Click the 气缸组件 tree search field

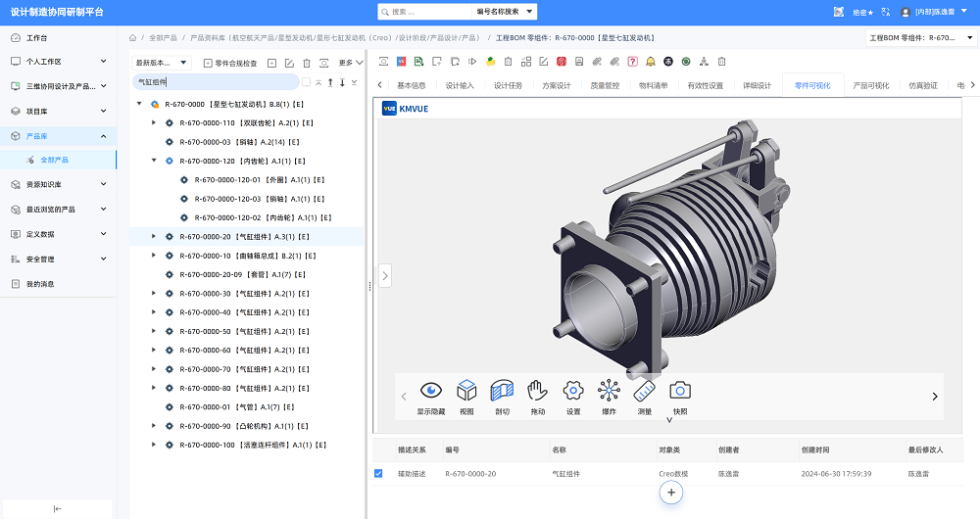(x=216, y=82)
